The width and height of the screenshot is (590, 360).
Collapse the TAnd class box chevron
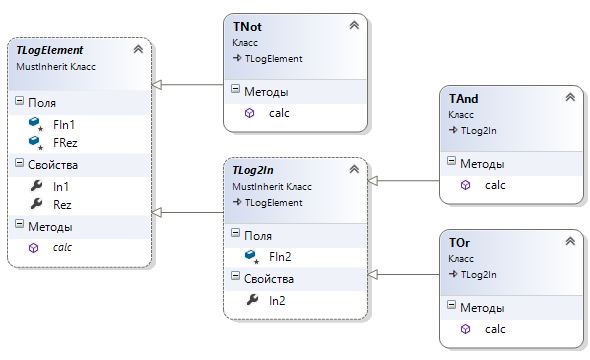coord(570,97)
